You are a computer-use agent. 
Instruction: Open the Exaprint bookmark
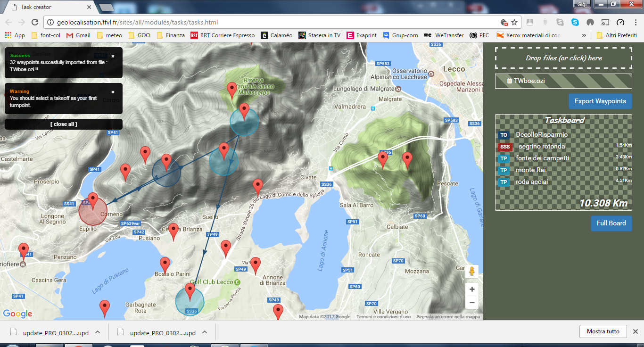(x=362, y=35)
